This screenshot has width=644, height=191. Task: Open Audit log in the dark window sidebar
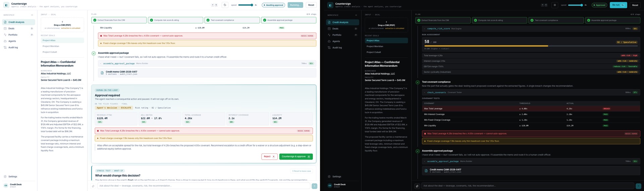pyautogui.click(x=343, y=48)
